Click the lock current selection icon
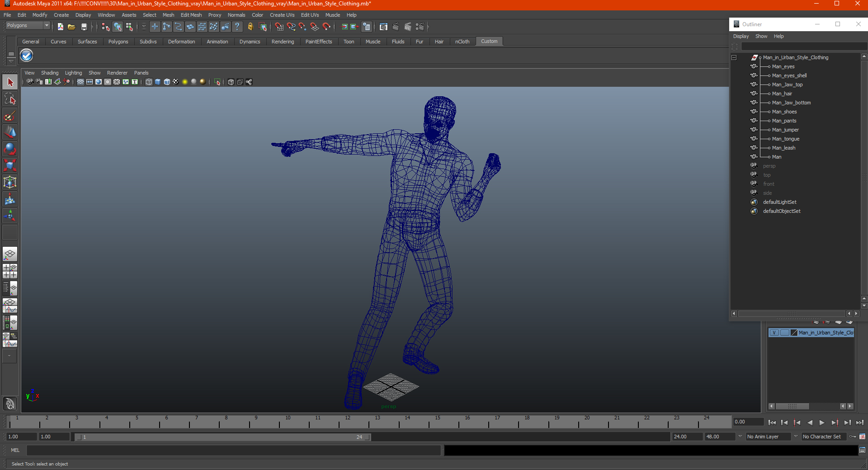Image resolution: width=868 pixels, height=470 pixels. 250,27
